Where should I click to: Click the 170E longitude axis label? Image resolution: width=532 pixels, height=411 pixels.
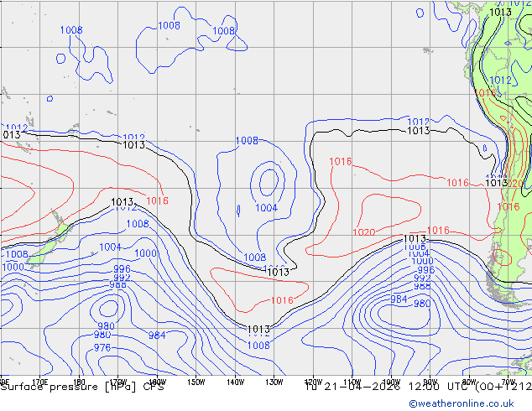[x=40, y=382]
